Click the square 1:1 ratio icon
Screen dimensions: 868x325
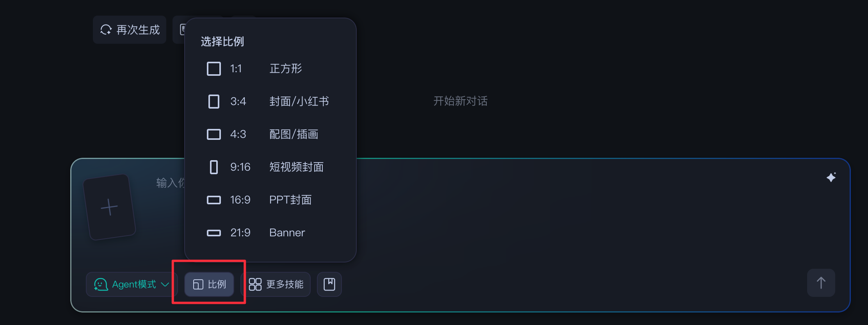213,69
